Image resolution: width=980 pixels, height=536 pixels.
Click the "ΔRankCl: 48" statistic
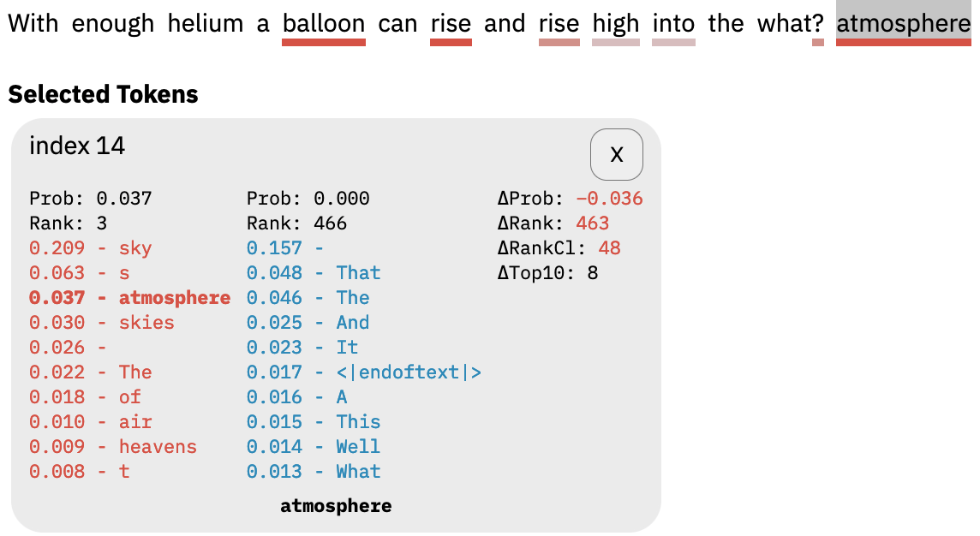coord(559,248)
